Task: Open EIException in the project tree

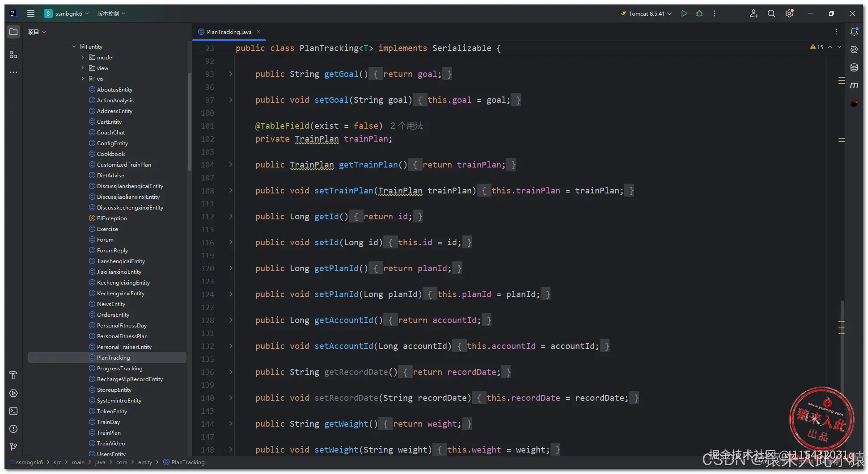Action: point(112,218)
